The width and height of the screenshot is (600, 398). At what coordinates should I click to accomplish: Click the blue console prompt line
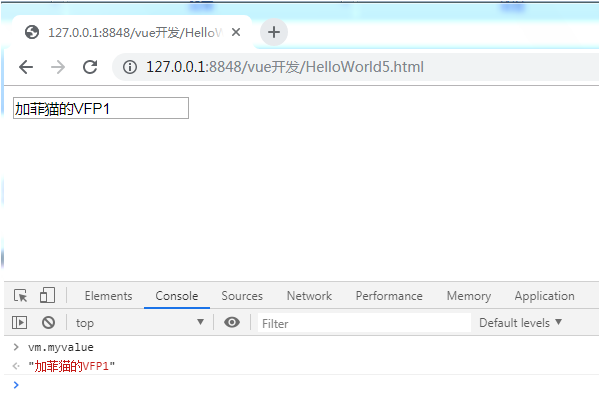(301, 385)
